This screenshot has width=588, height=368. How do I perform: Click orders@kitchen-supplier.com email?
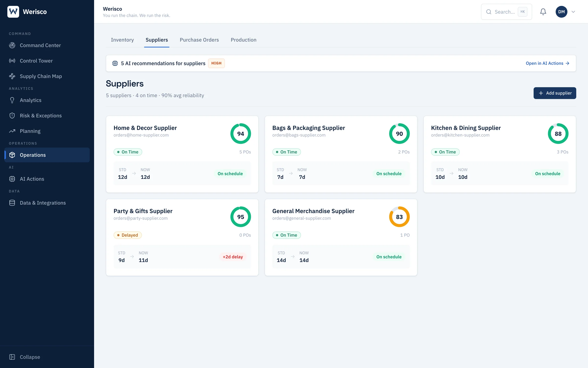(x=460, y=135)
